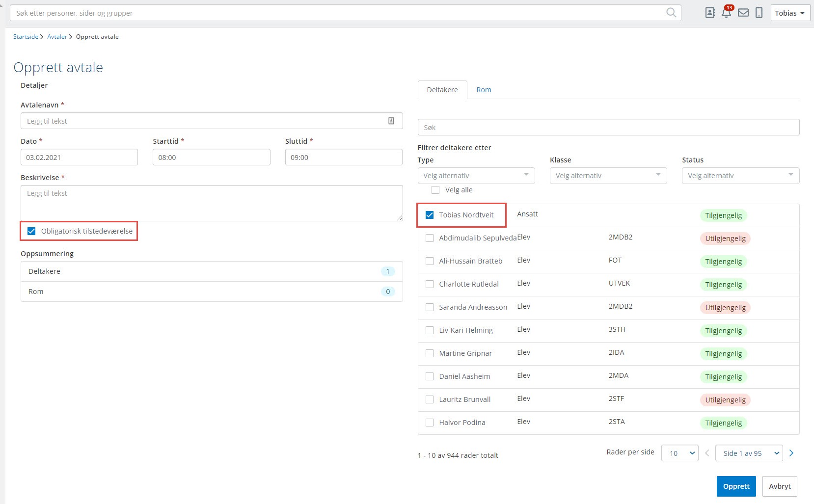
Task: Click template icon in Avtalenavn field
Action: [391, 121]
